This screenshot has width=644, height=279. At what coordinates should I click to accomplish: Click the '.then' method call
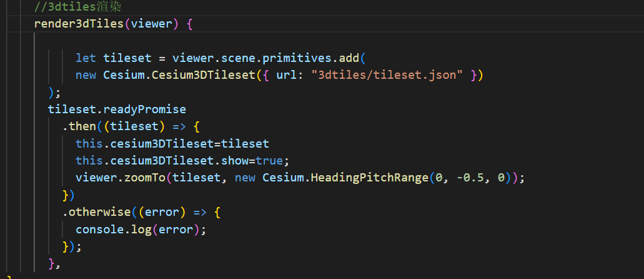tap(79, 127)
